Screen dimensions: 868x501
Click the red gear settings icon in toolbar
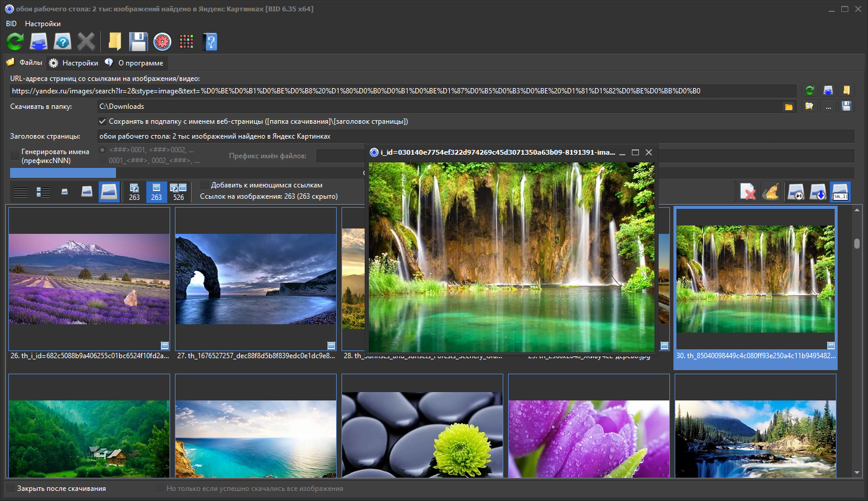[162, 42]
